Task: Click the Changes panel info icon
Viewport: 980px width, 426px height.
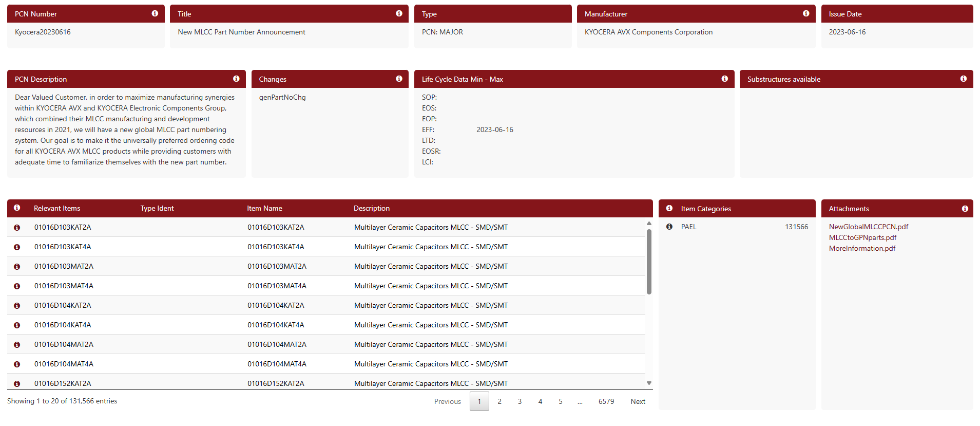Action: point(399,79)
